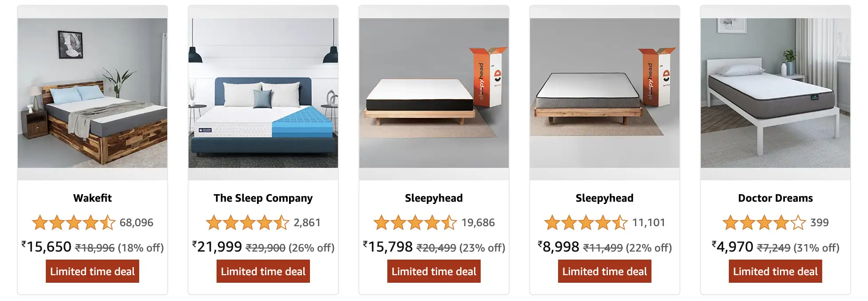The width and height of the screenshot is (868, 301).
Task: Select The Sleep Company brand name
Action: [x=263, y=198]
